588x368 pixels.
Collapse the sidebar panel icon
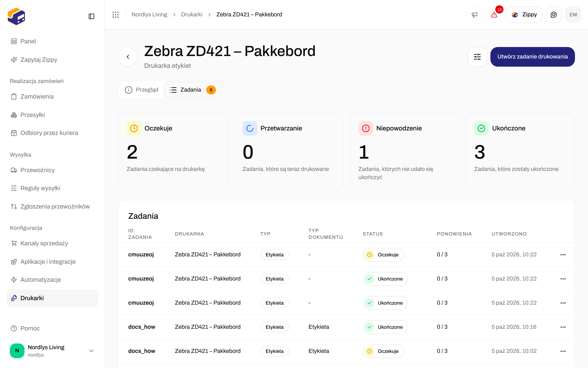[x=91, y=16]
